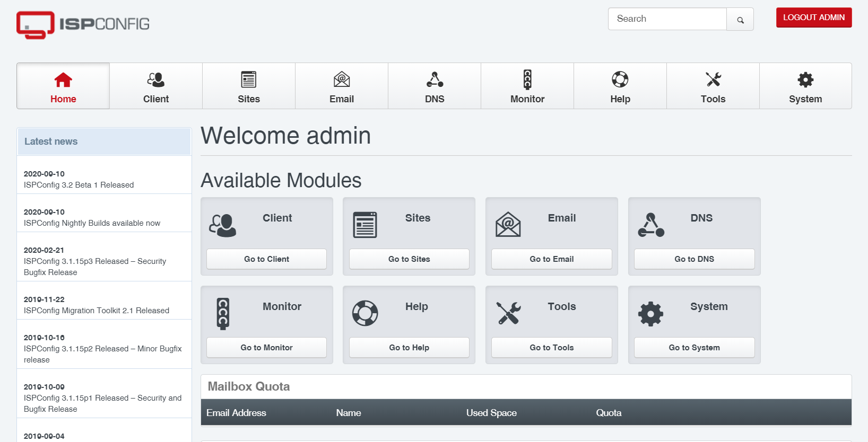The width and height of the screenshot is (868, 442).
Task: Click the Email module card envelope icon
Action: click(x=508, y=225)
